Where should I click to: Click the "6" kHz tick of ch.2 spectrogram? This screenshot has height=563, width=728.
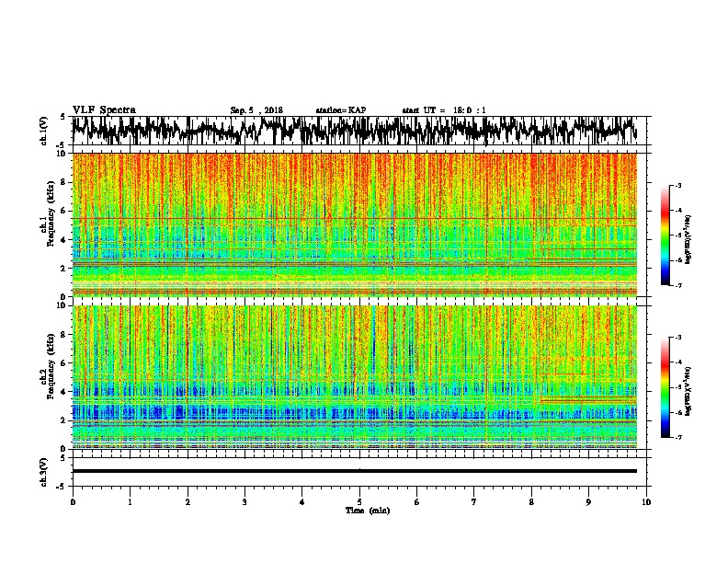click(x=63, y=363)
